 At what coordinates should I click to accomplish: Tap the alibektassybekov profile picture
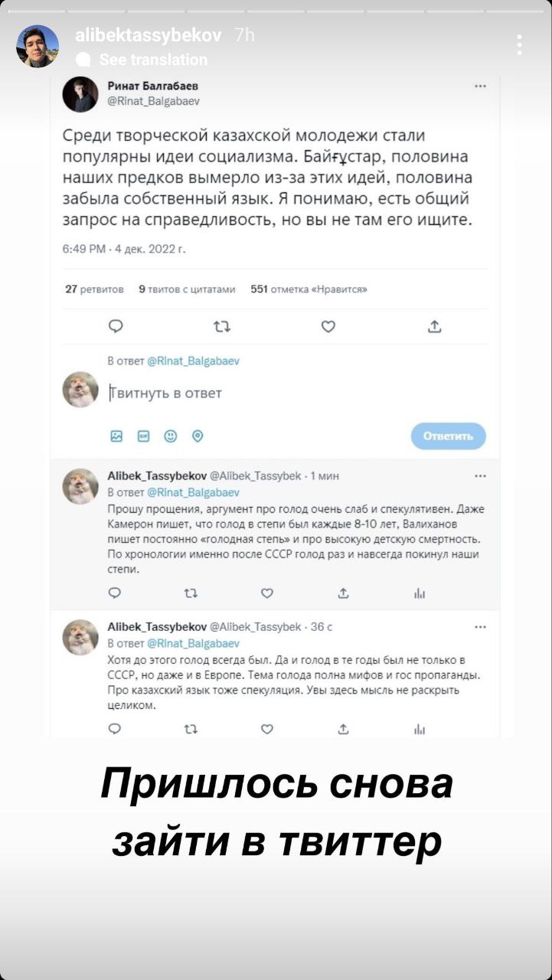tap(38, 46)
